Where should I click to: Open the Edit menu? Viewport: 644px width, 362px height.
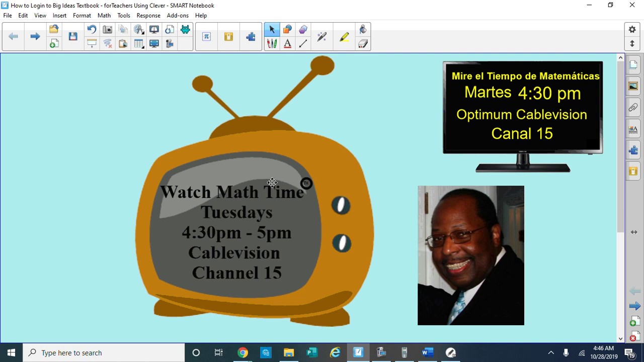coord(23,16)
